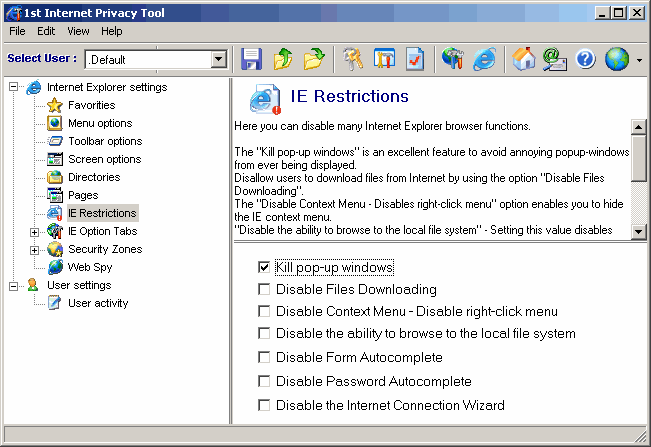Click the Screen options icon in tree

(x=55, y=159)
